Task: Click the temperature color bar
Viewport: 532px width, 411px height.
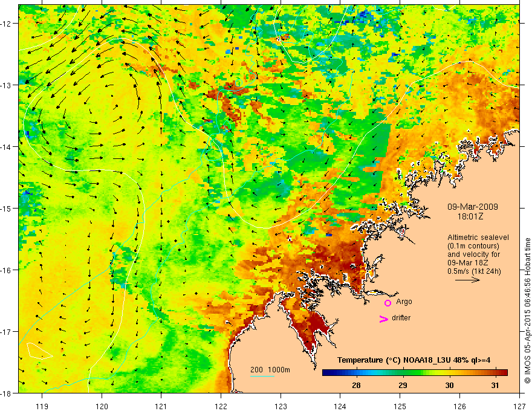Action: [415, 372]
